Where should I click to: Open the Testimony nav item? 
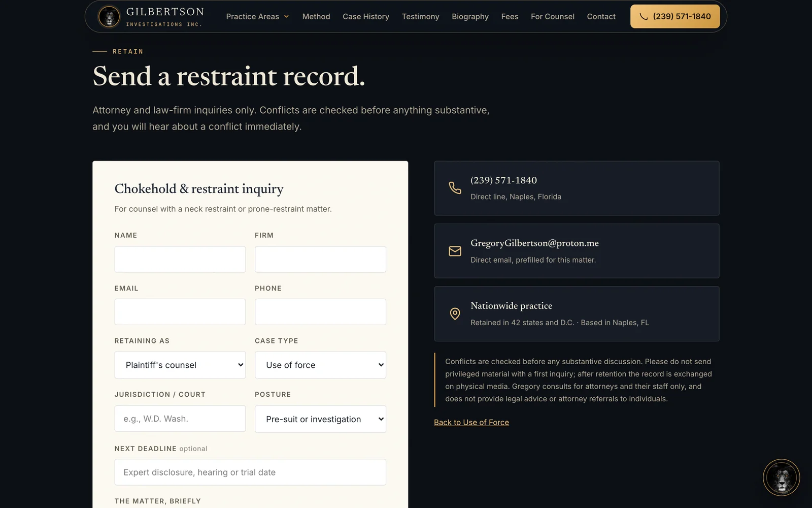[420, 17]
